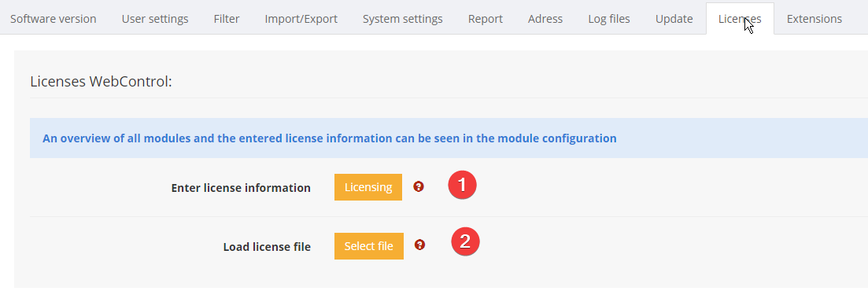
Task: Click the Load license file label
Action: [x=267, y=247]
